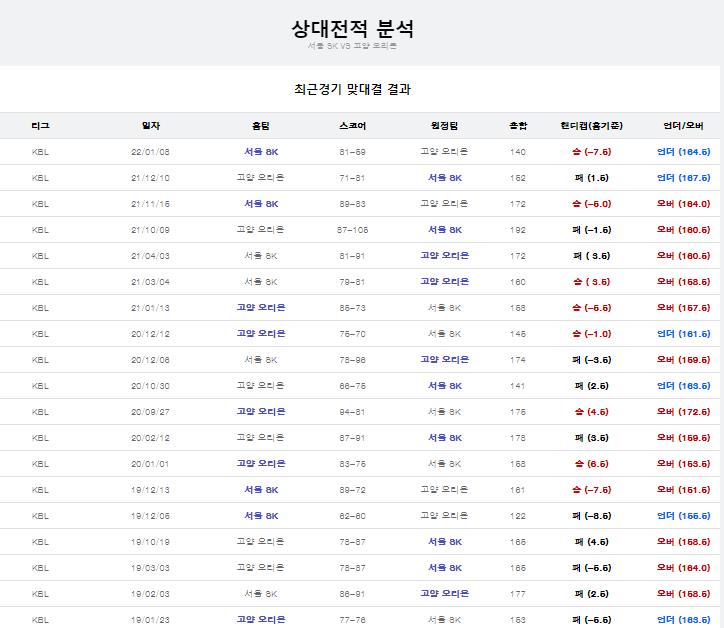This screenshot has width=724, height=628.
Task: Click the score 79-81
Action: (352, 282)
